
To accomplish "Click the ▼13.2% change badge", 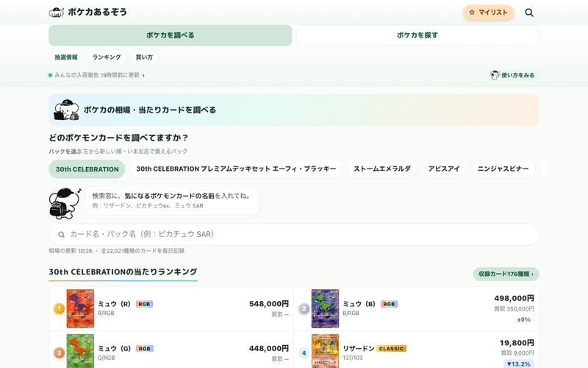I will (519, 364).
